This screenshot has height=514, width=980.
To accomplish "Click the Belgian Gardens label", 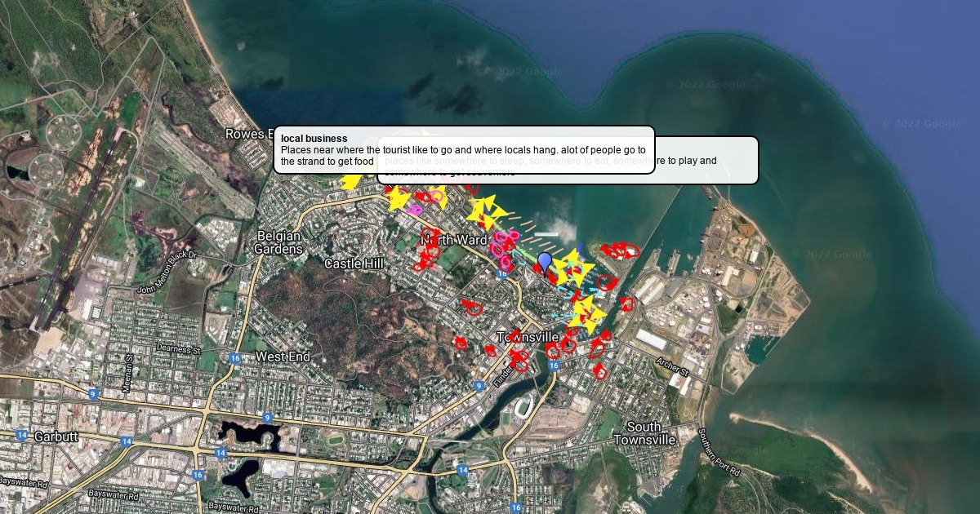I will point(278,242).
